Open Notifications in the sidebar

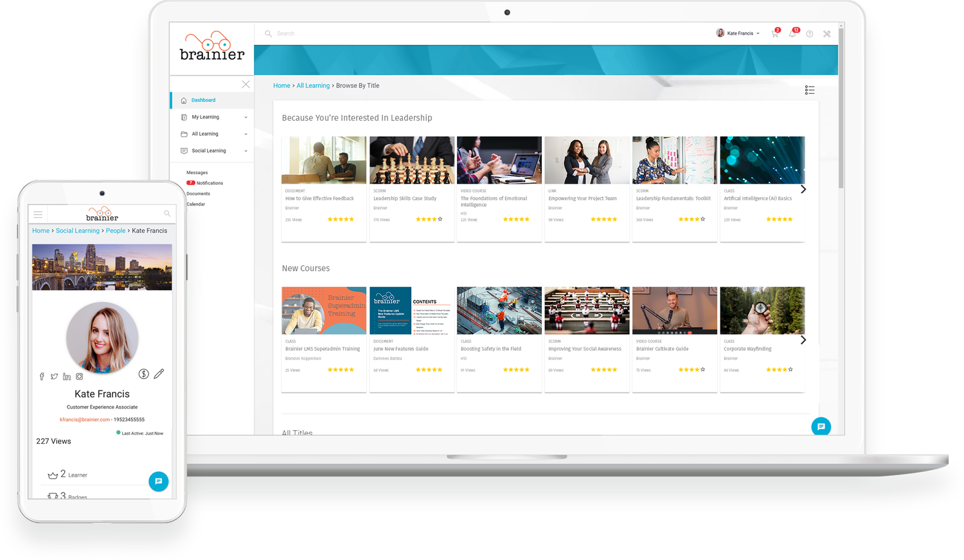coord(209,183)
